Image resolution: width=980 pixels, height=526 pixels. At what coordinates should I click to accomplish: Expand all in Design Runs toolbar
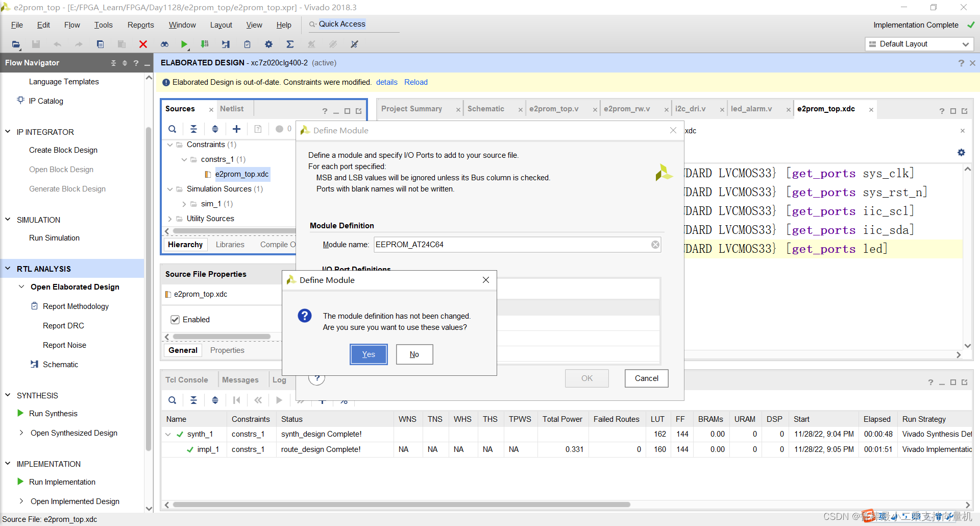point(215,400)
